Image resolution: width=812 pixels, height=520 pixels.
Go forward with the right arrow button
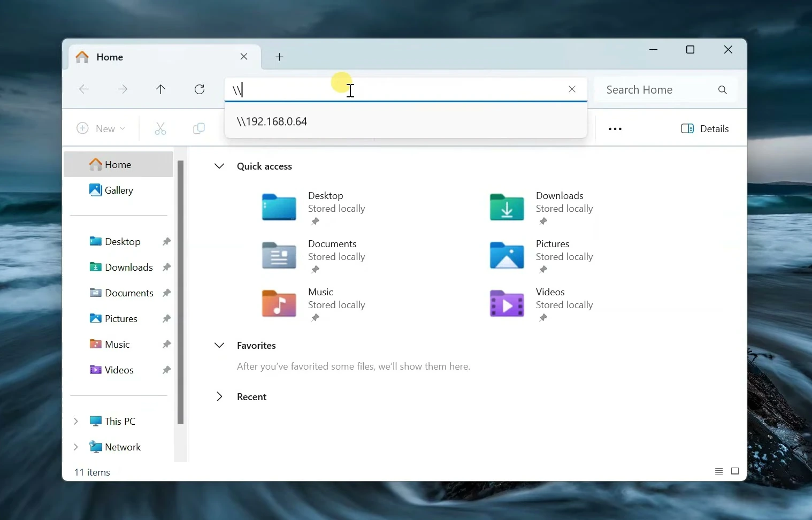pos(122,89)
